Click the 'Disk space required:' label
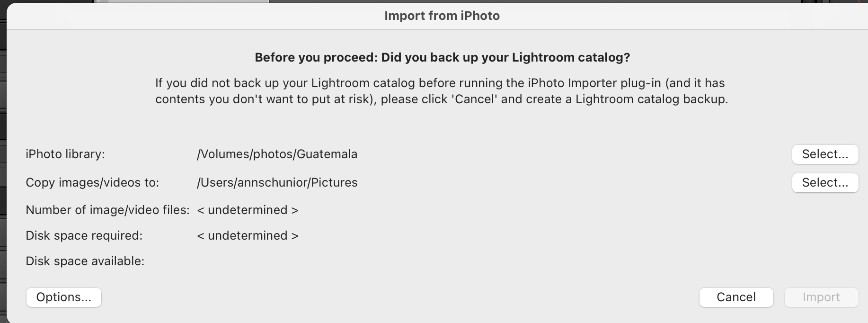This screenshot has width=868, height=323. (84, 236)
